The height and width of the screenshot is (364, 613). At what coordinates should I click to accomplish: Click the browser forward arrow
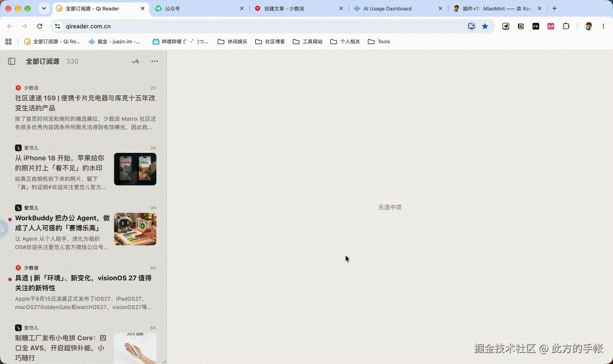pos(25,26)
